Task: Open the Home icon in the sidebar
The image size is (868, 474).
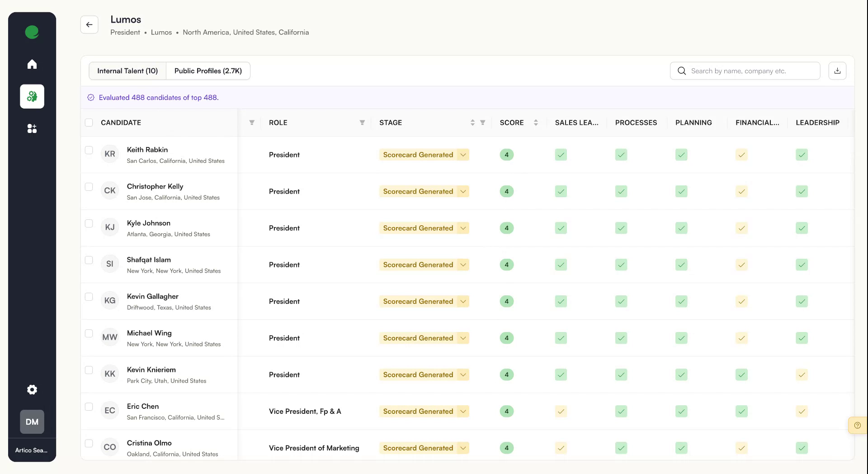Action: pos(32,64)
